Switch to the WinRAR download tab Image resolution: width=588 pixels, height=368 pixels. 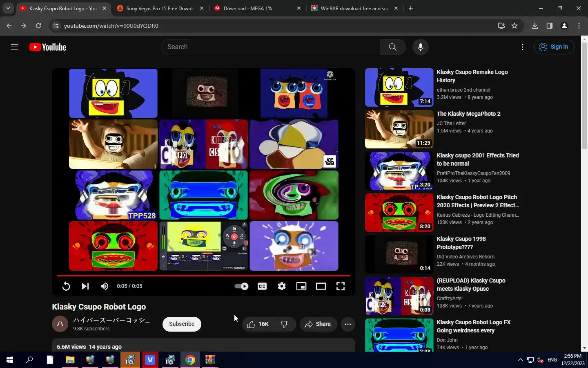tap(354, 8)
